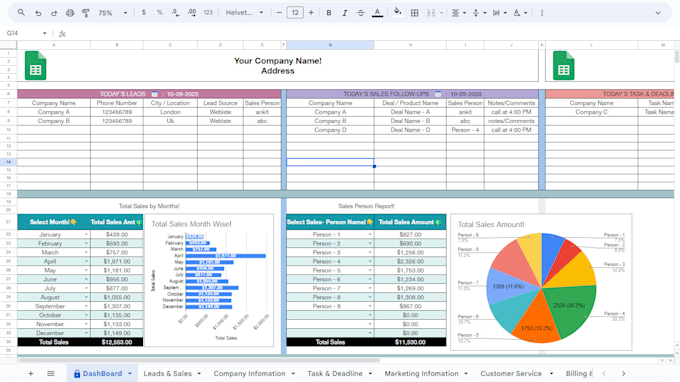
Task: Select the Total Sales Month Wise chart
Action: tap(209, 280)
